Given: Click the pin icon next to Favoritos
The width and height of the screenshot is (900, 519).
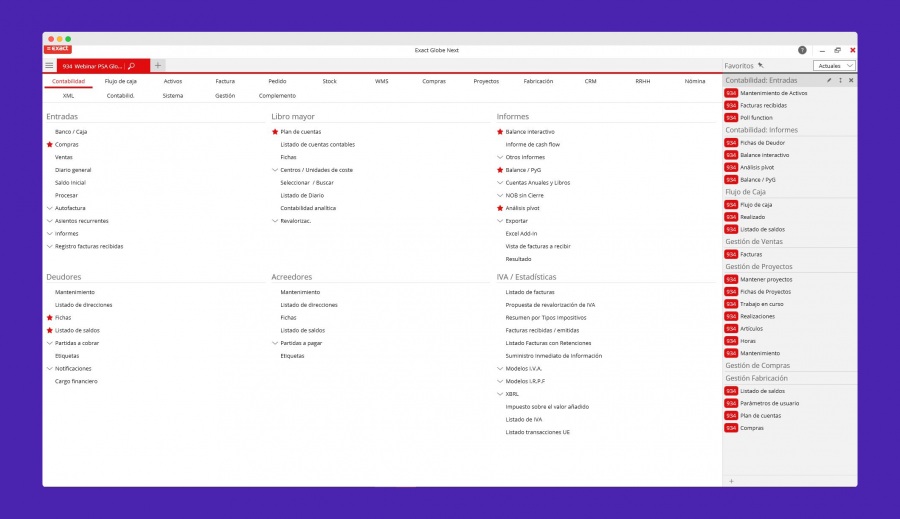Looking at the screenshot, I should point(761,65).
